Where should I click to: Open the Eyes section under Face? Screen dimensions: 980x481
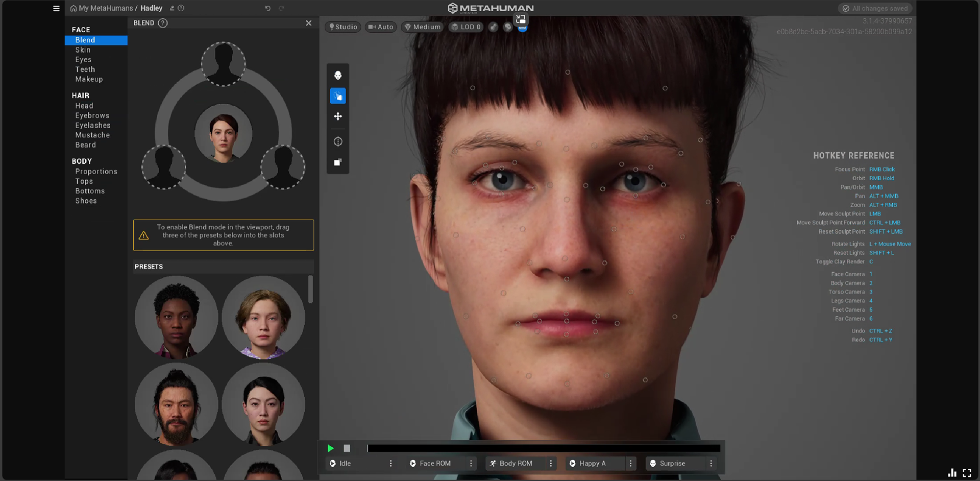point(83,60)
